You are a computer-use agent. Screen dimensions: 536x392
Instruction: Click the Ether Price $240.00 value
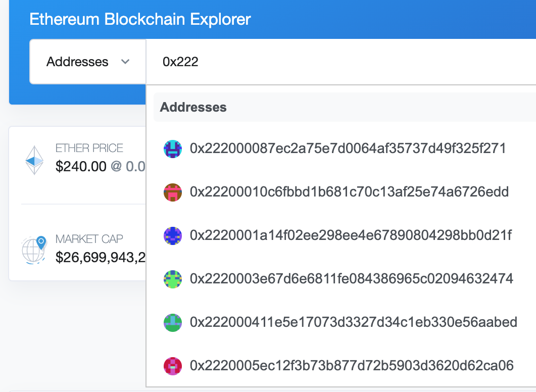(81, 166)
